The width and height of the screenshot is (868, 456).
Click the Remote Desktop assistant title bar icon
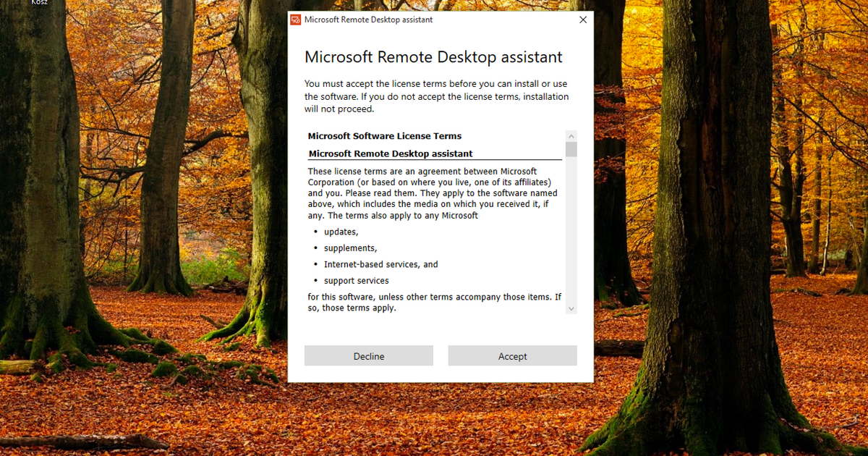point(296,20)
